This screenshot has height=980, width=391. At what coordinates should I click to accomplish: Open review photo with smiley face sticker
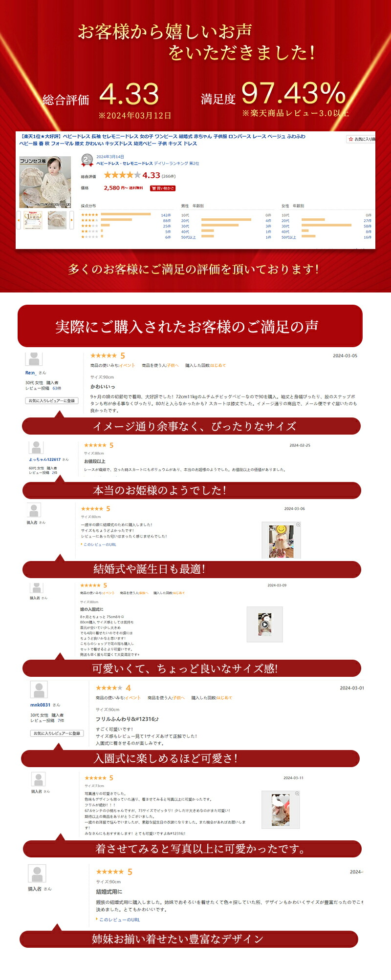click(x=282, y=541)
